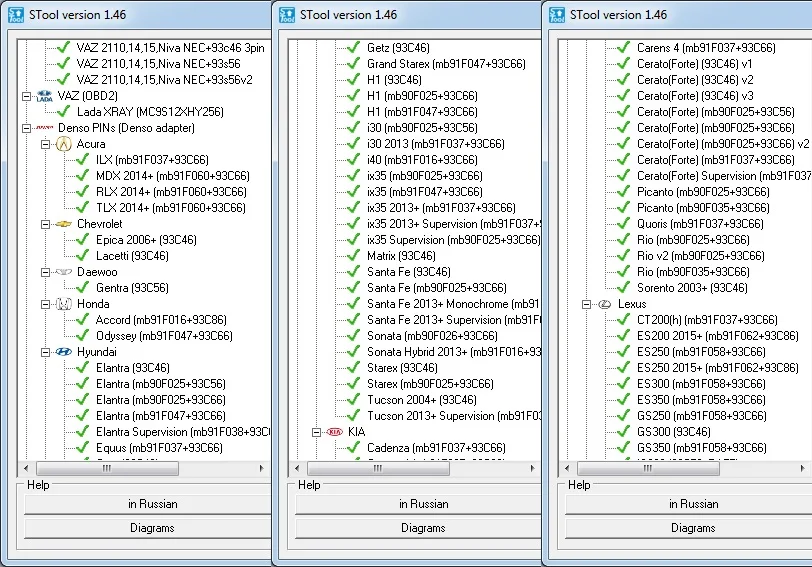
Task: Click the STool app icon in middle window
Action: point(287,14)
